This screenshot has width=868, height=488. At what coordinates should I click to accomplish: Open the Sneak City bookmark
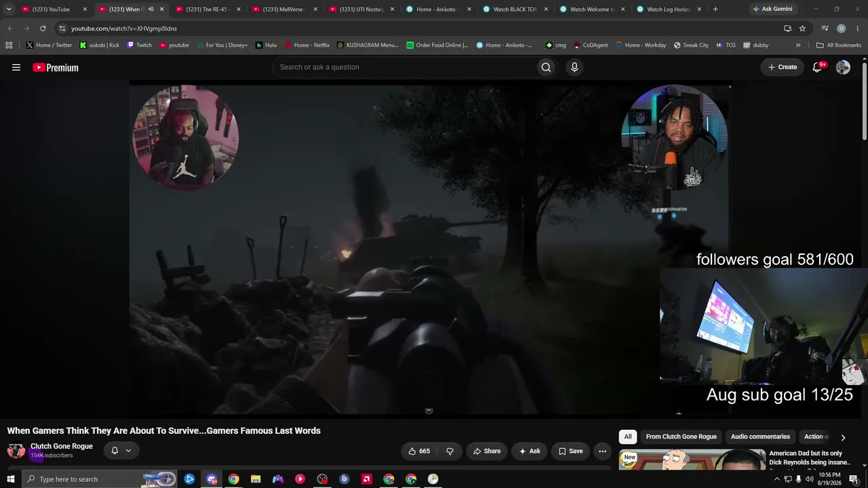pos(690,45)
